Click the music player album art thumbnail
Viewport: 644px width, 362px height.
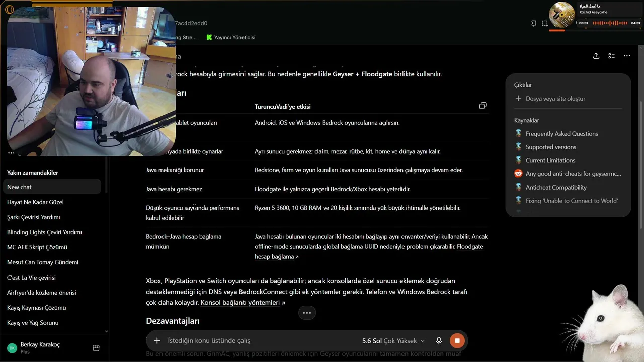tap(562, 15)
